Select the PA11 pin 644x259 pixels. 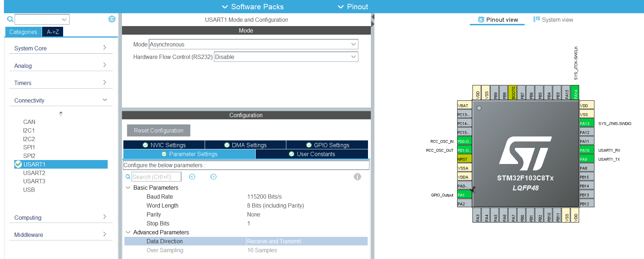coord(587,141)
